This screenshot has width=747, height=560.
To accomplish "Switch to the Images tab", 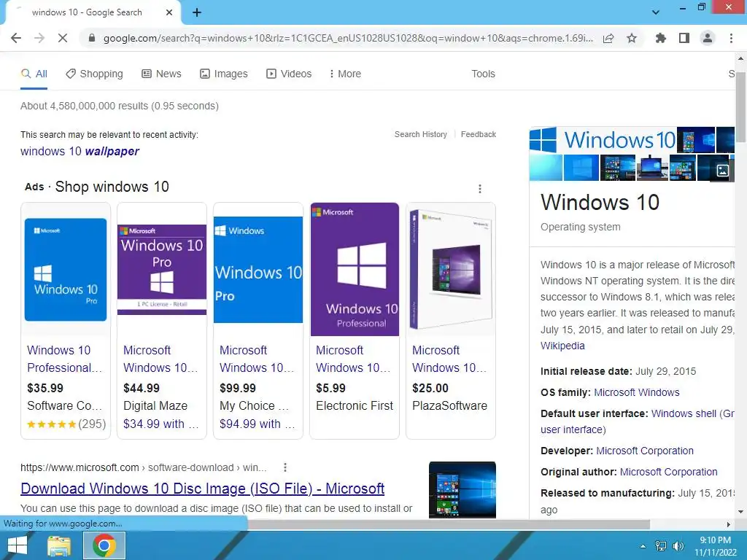I will point(224,74).
